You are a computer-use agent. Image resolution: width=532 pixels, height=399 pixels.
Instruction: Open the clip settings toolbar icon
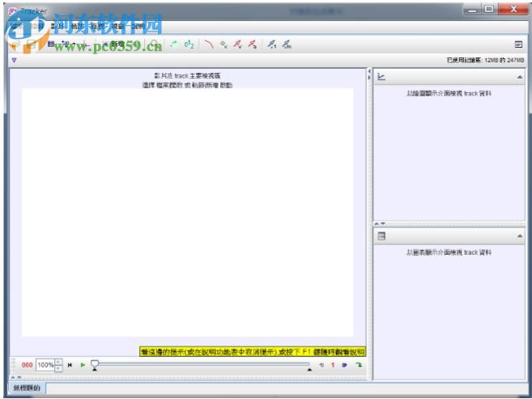click(51, 44)
